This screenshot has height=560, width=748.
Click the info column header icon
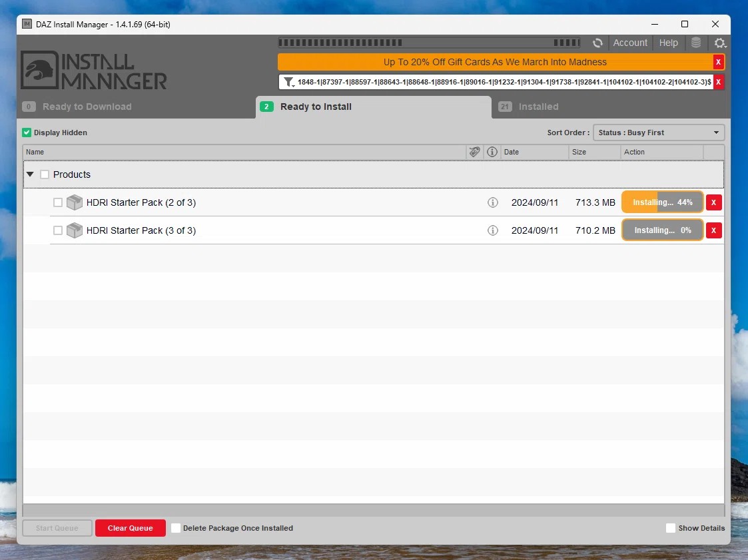[x=492, y=152]
